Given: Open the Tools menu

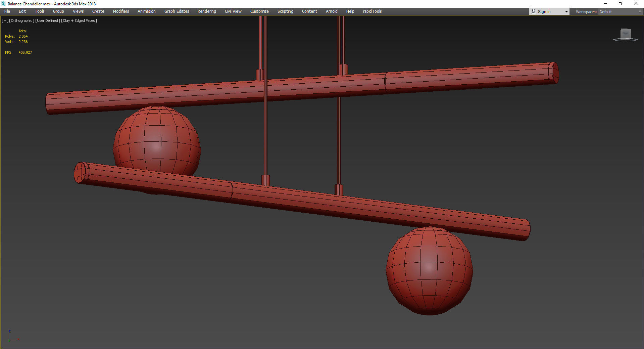Looking at the screenshot, I should pos(40,11).
